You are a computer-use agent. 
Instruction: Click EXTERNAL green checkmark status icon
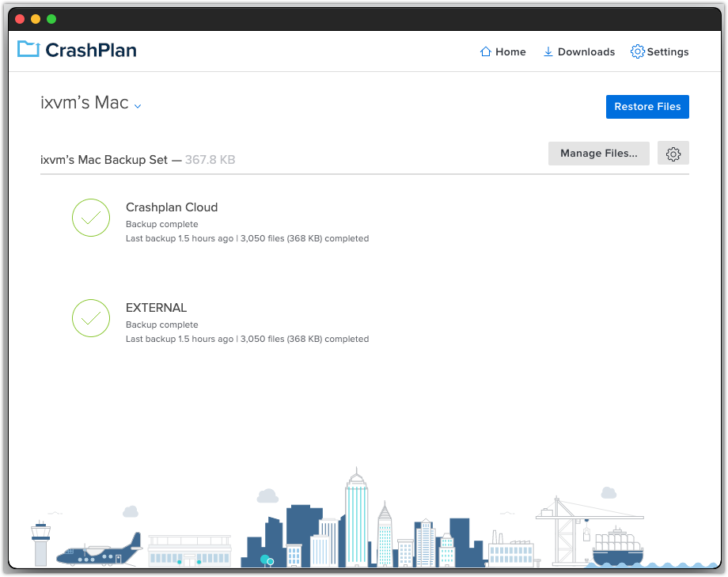point(91,318)
